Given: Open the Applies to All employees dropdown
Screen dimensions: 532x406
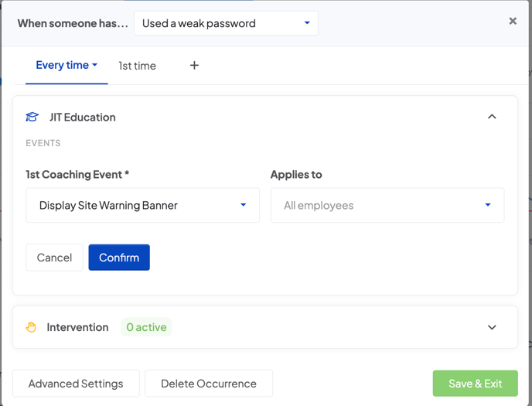Looking at the screenshot, I should [x=387, y=205].
